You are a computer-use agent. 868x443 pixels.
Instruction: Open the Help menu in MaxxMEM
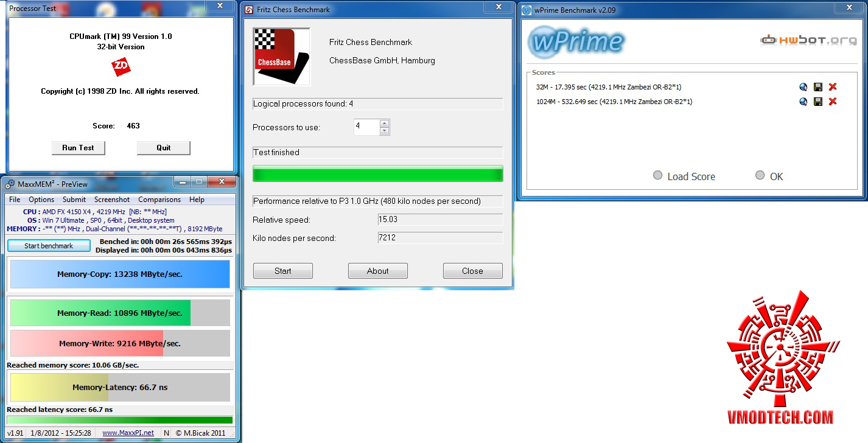pyautogui.click(x=197, y=200)
